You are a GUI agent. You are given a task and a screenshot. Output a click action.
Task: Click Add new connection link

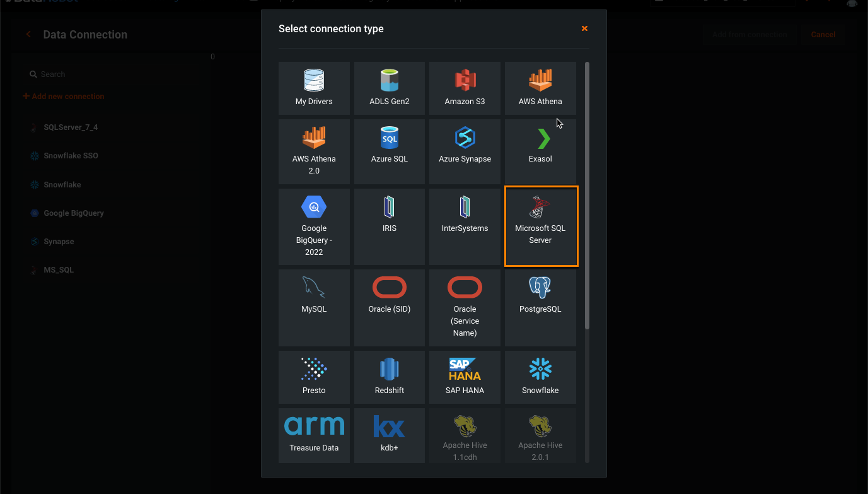click(64, 97)
